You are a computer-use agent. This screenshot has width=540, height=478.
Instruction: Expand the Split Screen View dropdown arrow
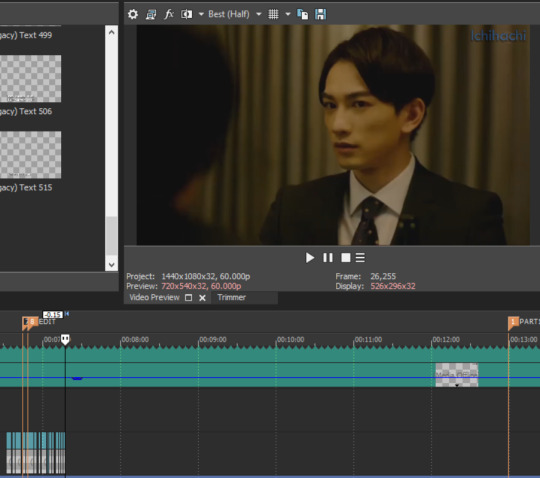point(201,14)
